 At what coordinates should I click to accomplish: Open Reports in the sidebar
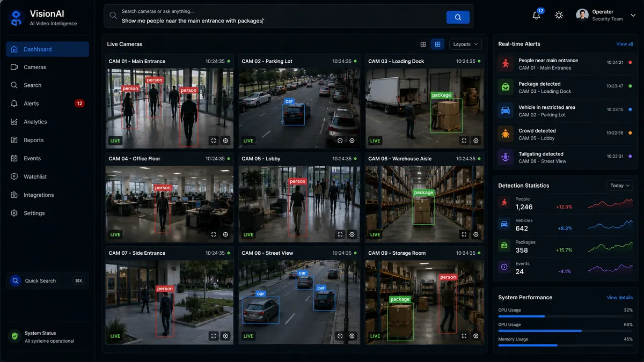tap(48, 140)
